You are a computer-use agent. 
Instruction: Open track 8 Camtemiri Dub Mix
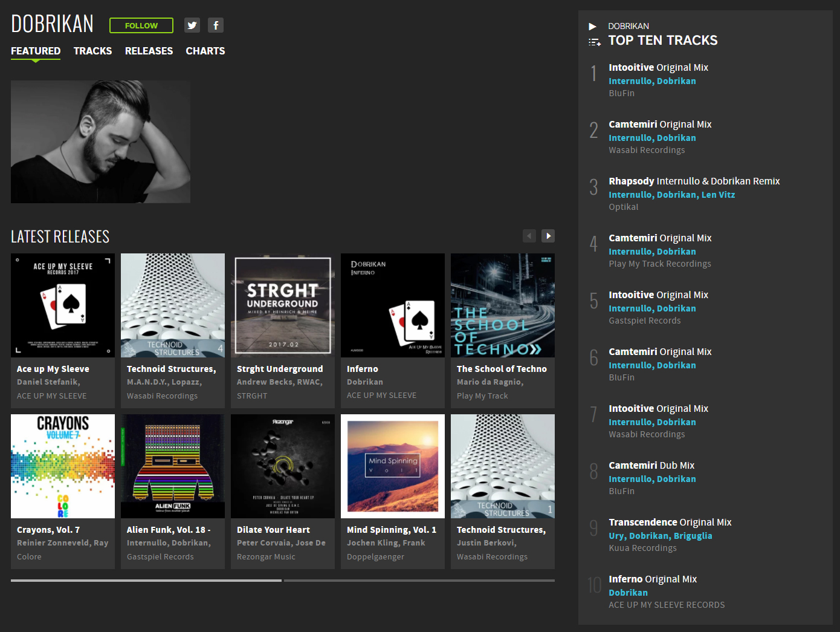click(651, 466)
